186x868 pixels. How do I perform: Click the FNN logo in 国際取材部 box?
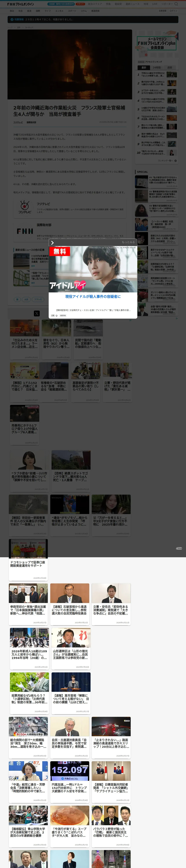click(x=25, y=231)
